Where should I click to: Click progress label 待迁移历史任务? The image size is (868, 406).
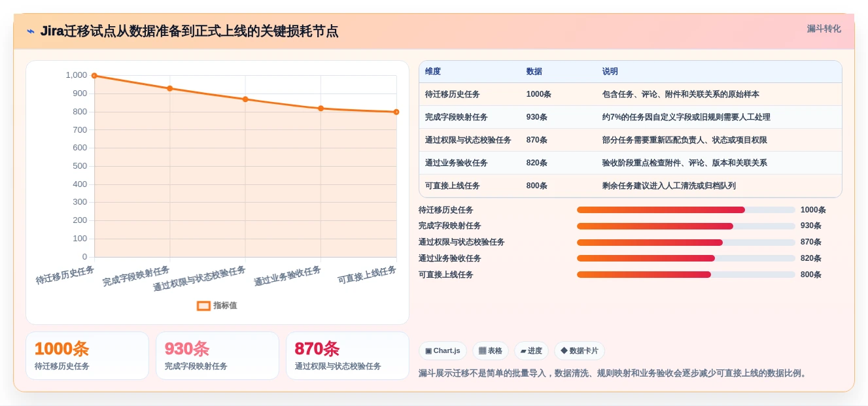(x=446, y=210)
